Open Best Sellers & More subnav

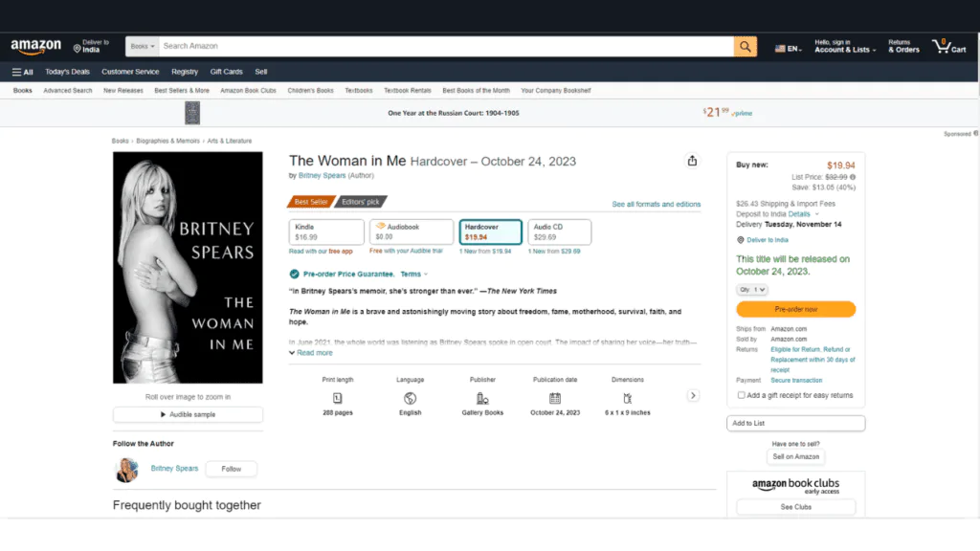coord(182,91)
